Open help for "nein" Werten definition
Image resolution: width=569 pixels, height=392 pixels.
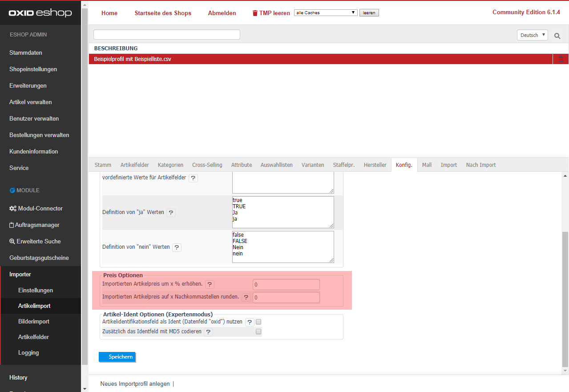[x=177, y=247]
